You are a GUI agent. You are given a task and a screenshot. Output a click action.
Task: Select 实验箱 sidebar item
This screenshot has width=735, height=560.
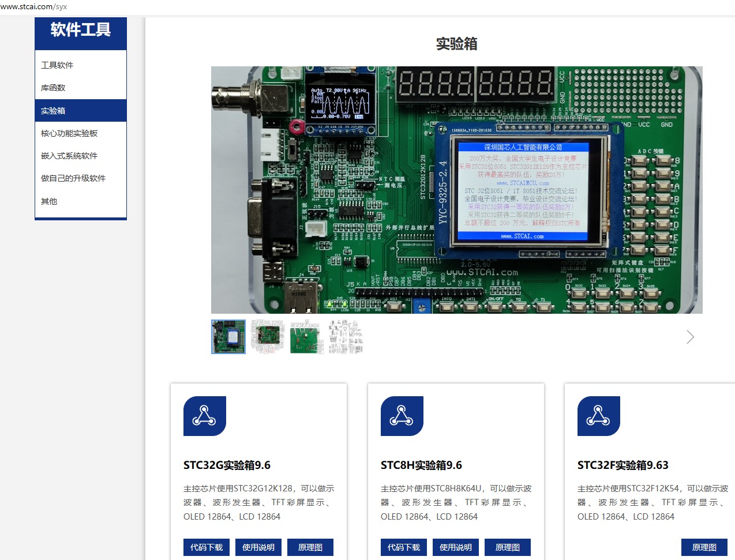coord(53,111)
